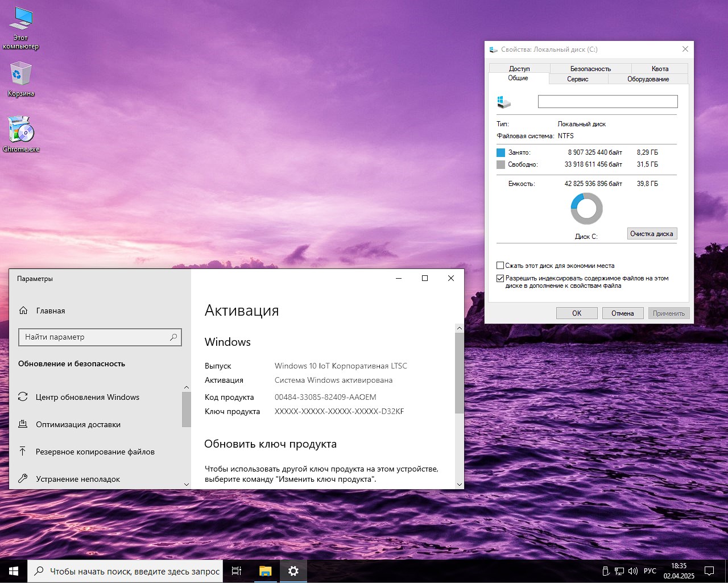Image resolution: width=728 pixels, height=583 pixels.
Task: Click the disk usage donut chart
Action: coord(586,208)
